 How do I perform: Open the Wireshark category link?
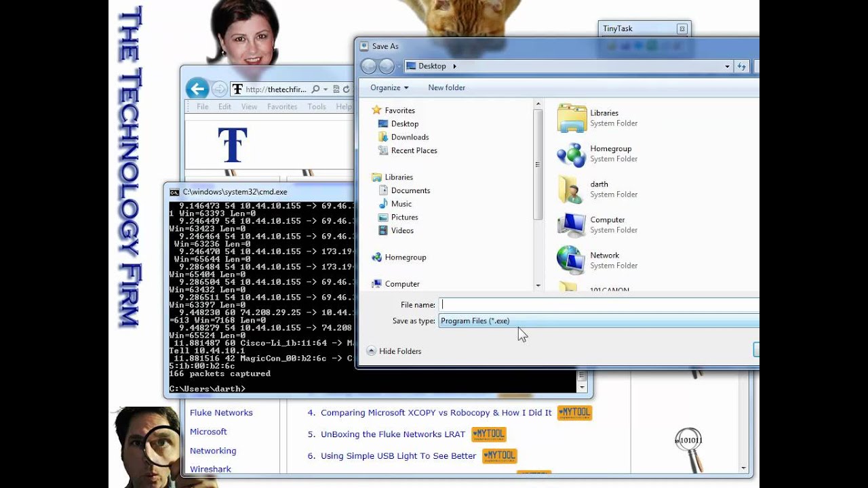pos(210,469)
